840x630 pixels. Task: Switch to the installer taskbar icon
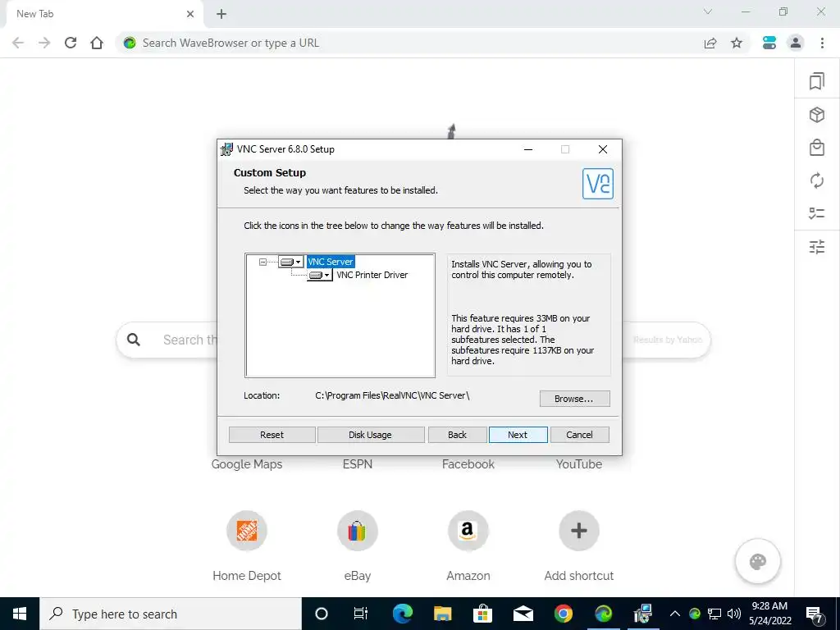coord(643,614)
